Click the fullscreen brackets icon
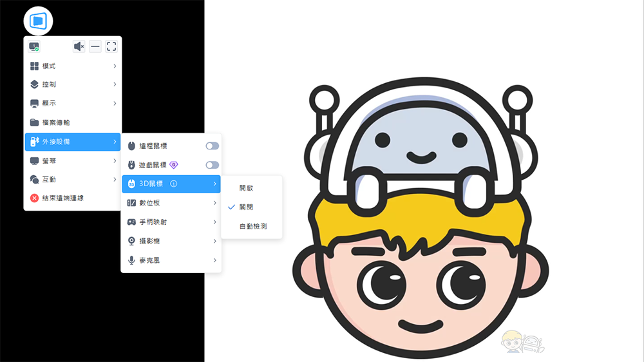The width and height of the screenshot is (644, 362). point(111,46)
